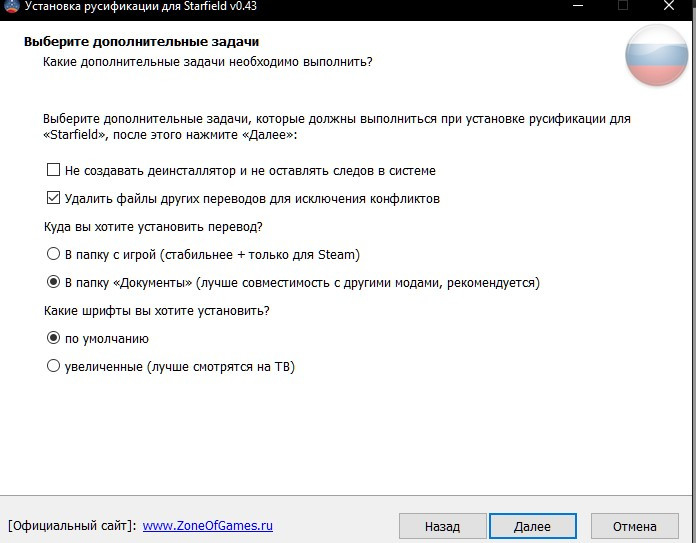The height and width of the screenshot is (543, 696).
Task: Select 'В папку с игрой' radio button
Action: (x=54, y=254)
